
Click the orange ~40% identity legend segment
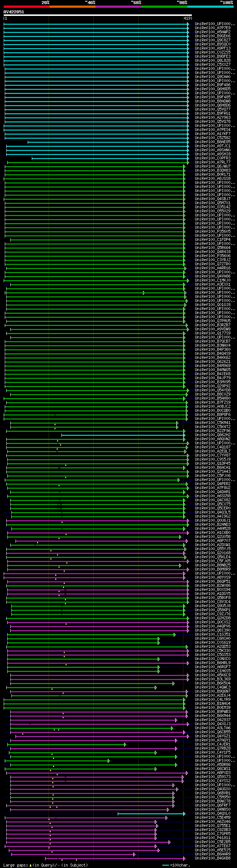click(x=73, y=7)
